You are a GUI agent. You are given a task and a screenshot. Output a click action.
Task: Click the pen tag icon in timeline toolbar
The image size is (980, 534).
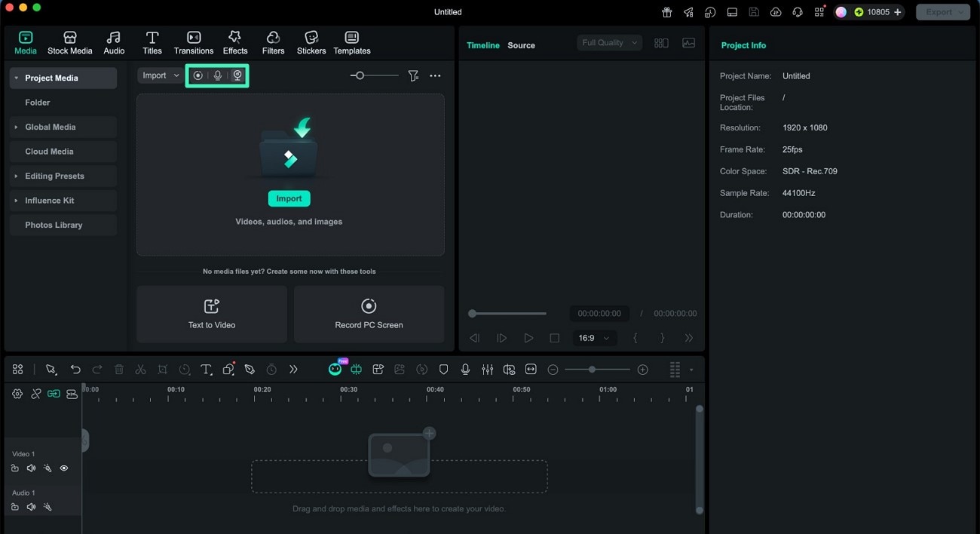250,370
